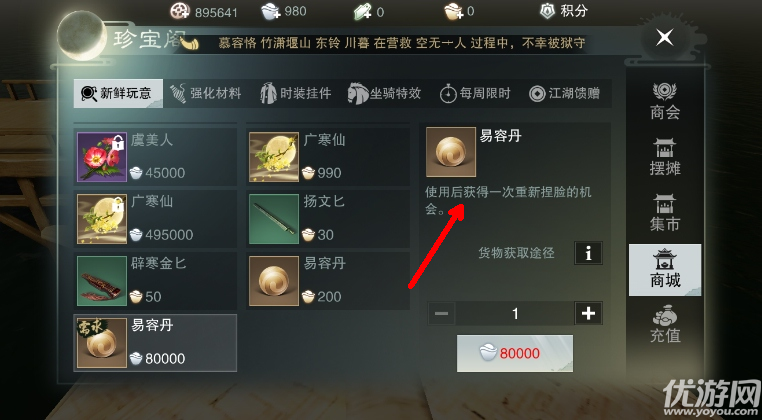Buy 易容丹 with the 80000 button

pos(515,353)
